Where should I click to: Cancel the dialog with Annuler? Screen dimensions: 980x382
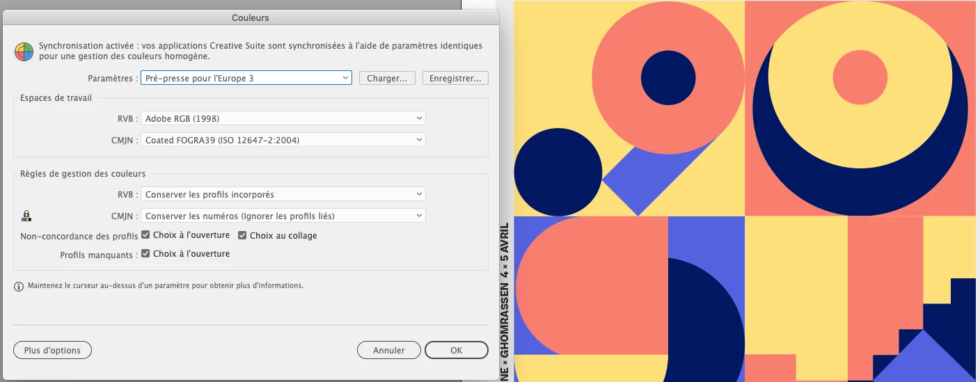[x=389, y=350]
